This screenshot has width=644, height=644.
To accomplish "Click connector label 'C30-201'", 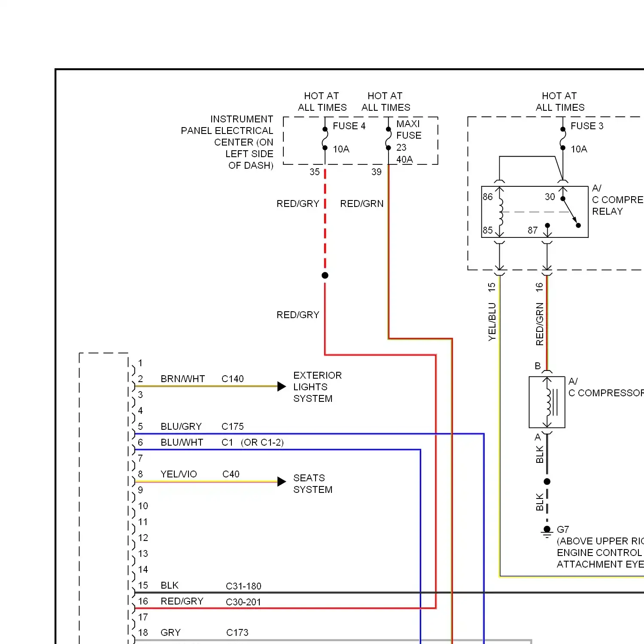I will (243, 602).
